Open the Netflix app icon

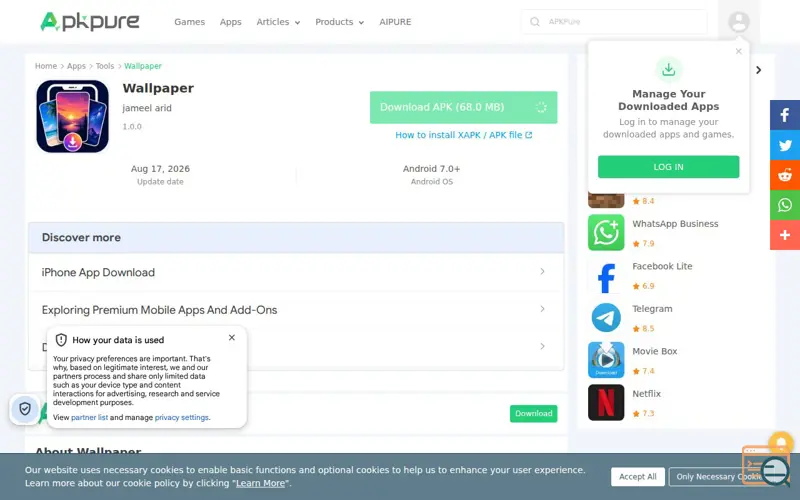pyautogui.click(x=606, y=403)
